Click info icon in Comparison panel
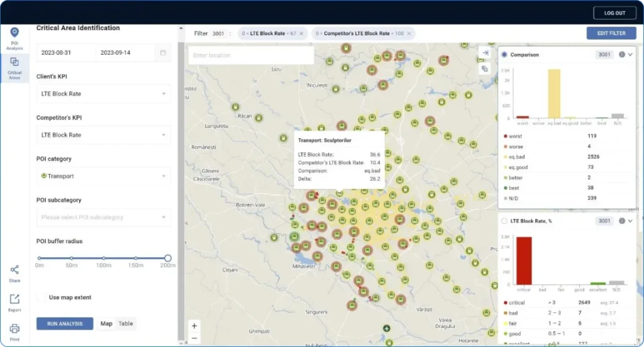 (x=621, y=55)
